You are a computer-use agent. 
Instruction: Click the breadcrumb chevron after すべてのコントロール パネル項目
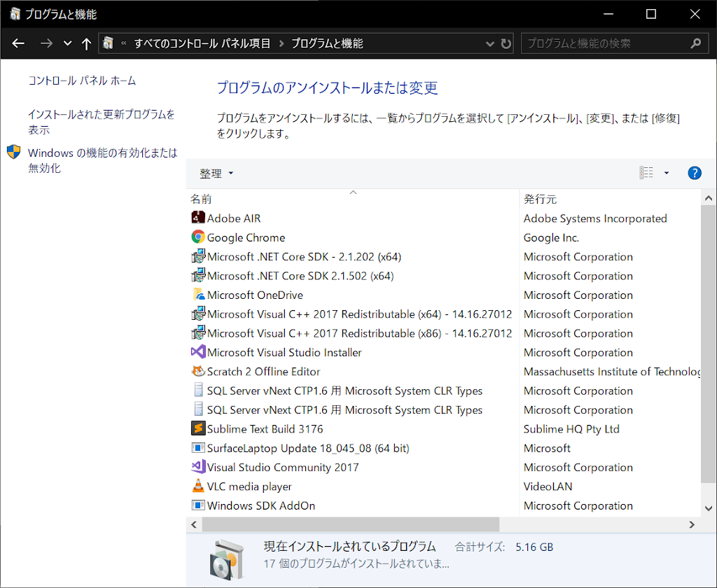tap(281, 43)
